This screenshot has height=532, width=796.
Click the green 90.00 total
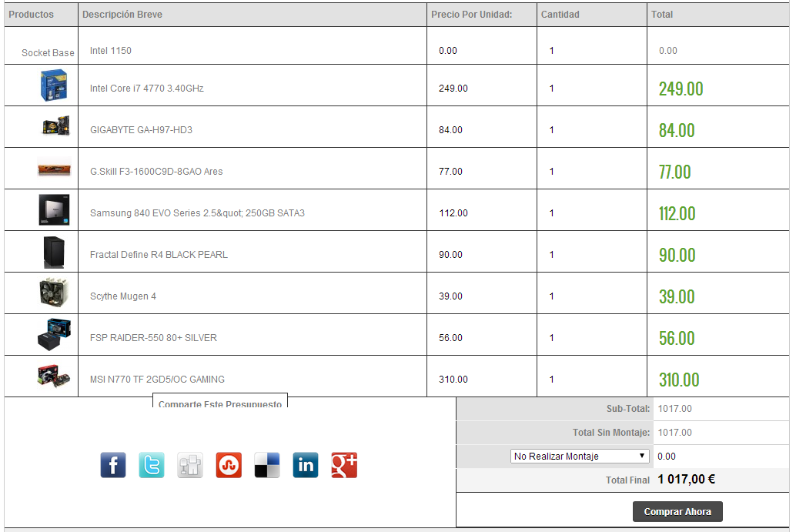(x=677, y=256)
